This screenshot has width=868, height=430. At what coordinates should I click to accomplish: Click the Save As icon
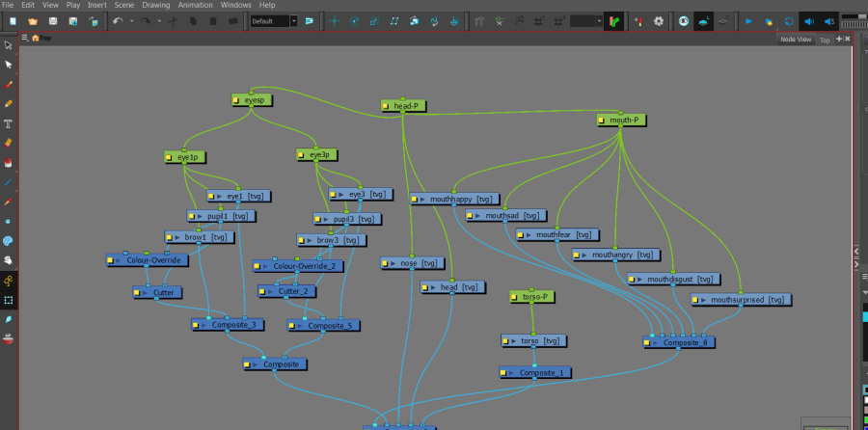coord(73,21)
